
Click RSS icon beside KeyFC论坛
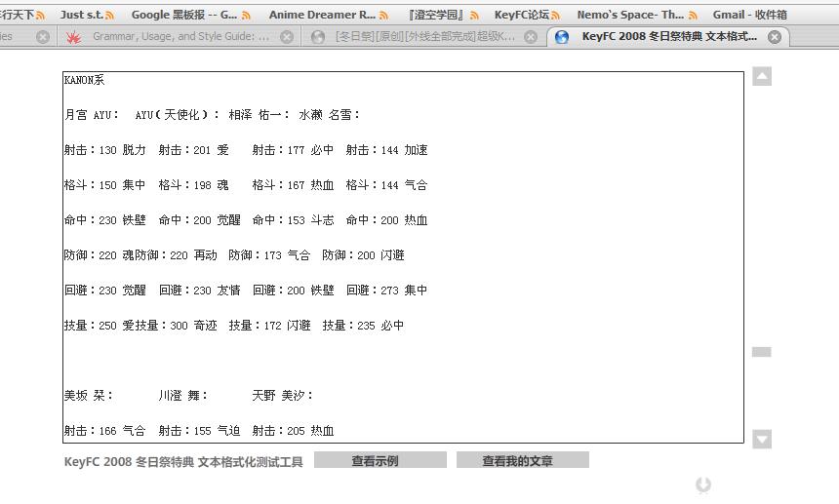[x=555, y=16]
